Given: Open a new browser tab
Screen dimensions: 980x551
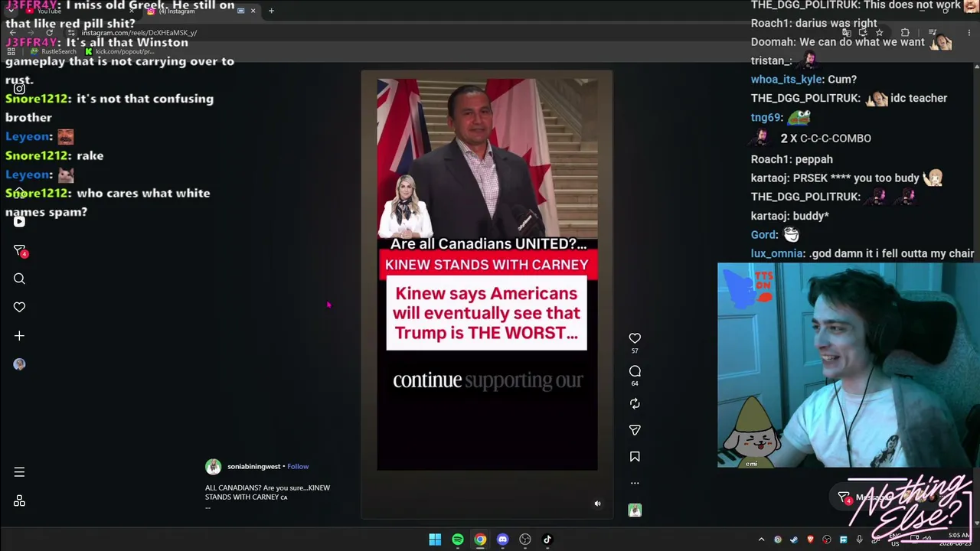Looking at the screenshot, I should (271, 11).
